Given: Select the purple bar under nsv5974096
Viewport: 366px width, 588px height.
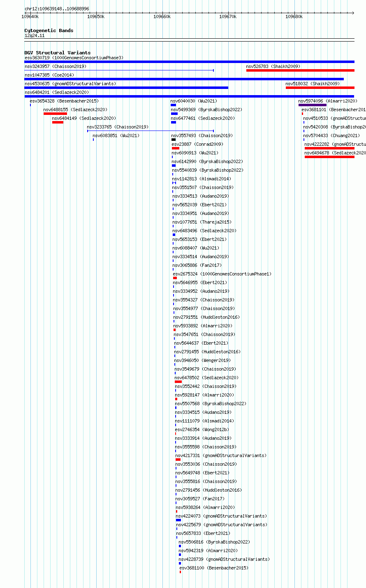Looking at the screenshot, I should [x=313, y=105].
